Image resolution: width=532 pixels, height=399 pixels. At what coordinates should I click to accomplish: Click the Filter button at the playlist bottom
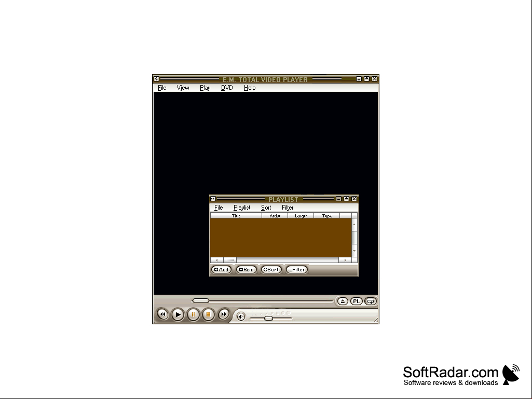297,269
